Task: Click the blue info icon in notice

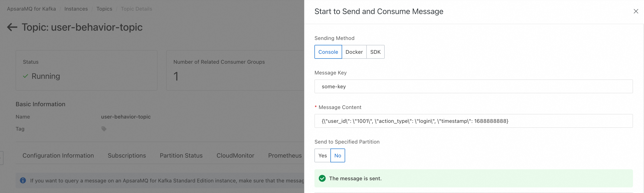Action: click(23, 180)
